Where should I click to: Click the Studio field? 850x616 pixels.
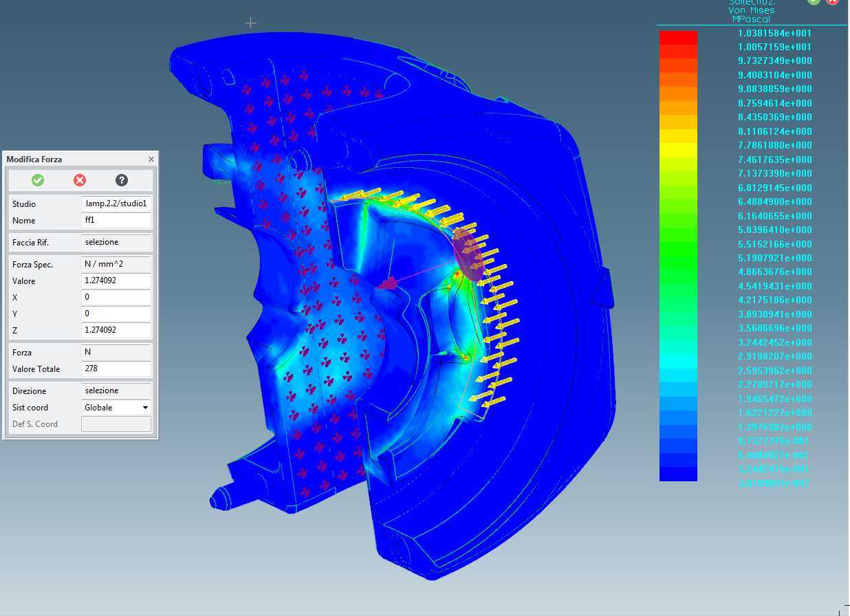[x=116, y=203]
